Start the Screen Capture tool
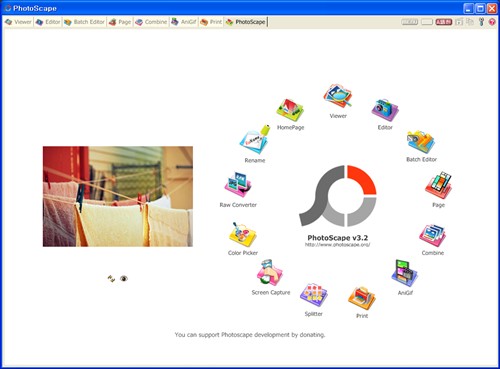The width and height of the screenshot is (500, 369). 270,273
